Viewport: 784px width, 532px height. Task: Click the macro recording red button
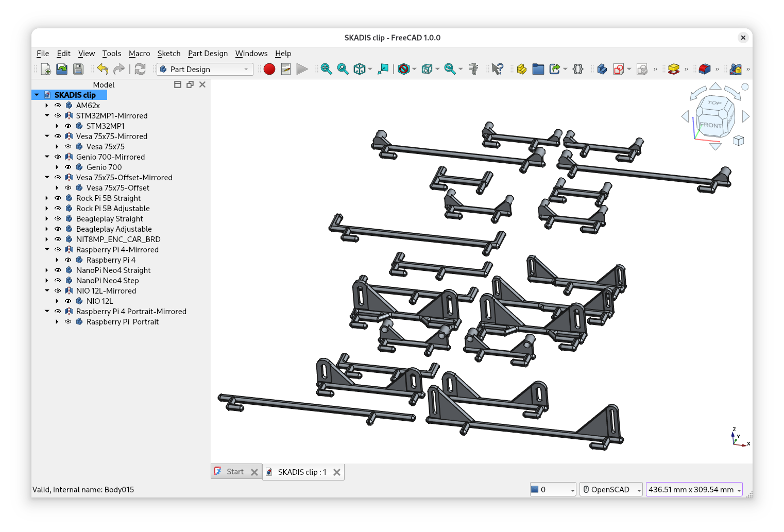269,69
